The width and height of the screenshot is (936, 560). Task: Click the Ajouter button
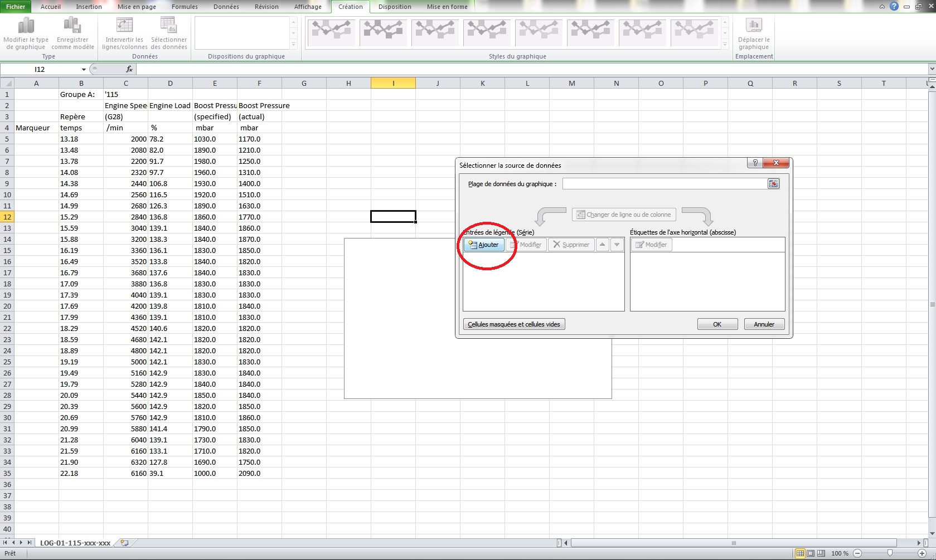tap(484, 245)
